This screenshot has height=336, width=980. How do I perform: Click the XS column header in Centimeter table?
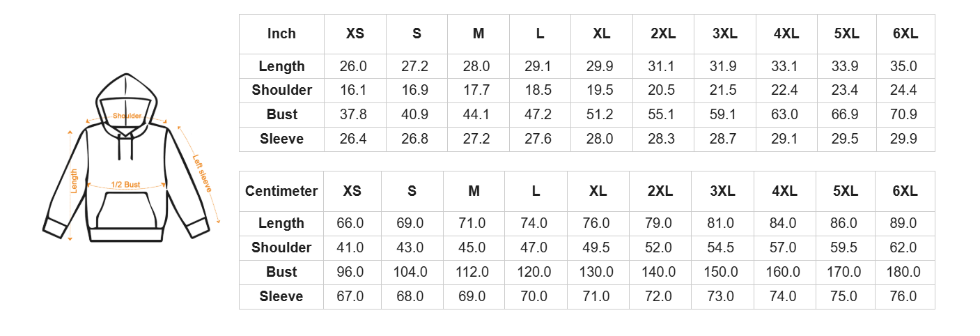(x=352, y=191)
